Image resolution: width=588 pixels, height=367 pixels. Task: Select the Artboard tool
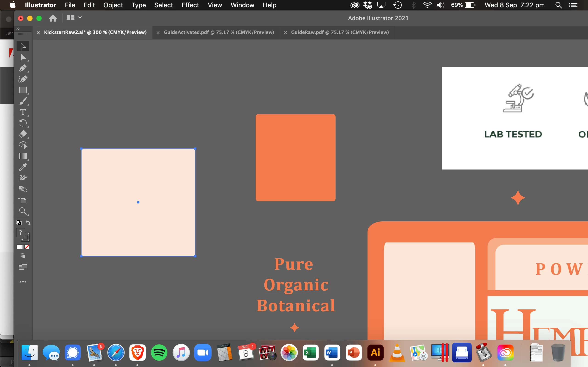pyautogui.click(x=23, y=200)
